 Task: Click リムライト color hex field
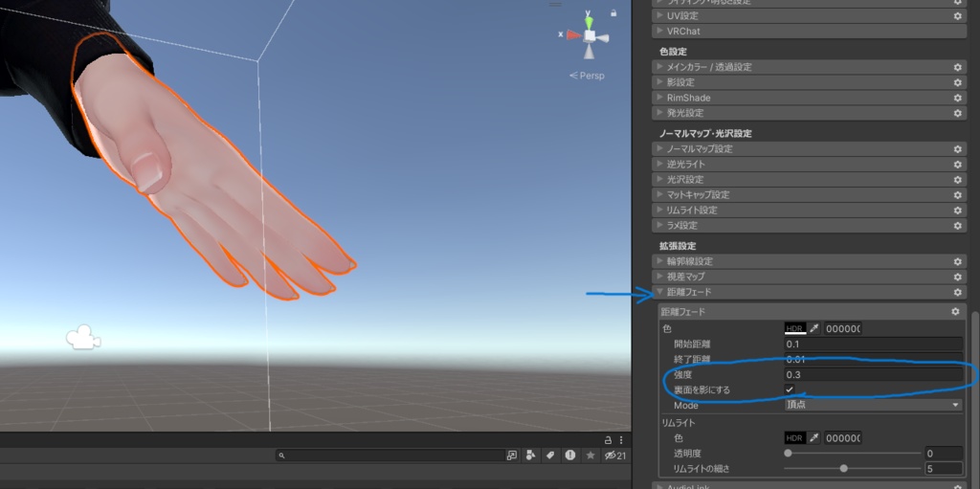(842, 438)
